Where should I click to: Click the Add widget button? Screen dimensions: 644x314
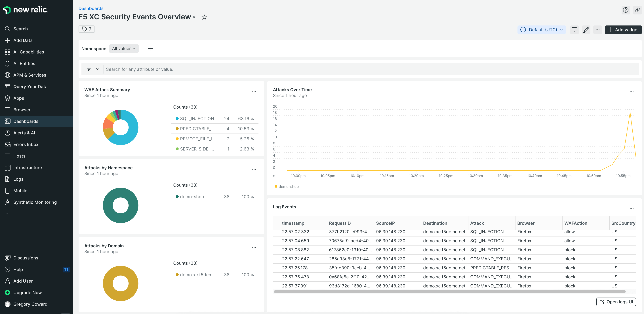point(623,30)
